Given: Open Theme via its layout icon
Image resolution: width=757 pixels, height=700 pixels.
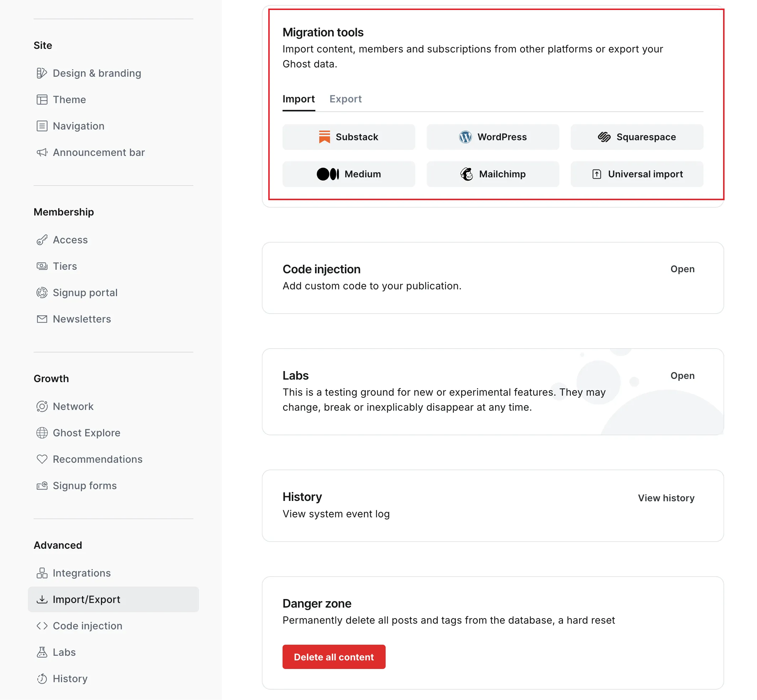Looking at the screenshot, I should pyautogui.click(x=42, y=100).
